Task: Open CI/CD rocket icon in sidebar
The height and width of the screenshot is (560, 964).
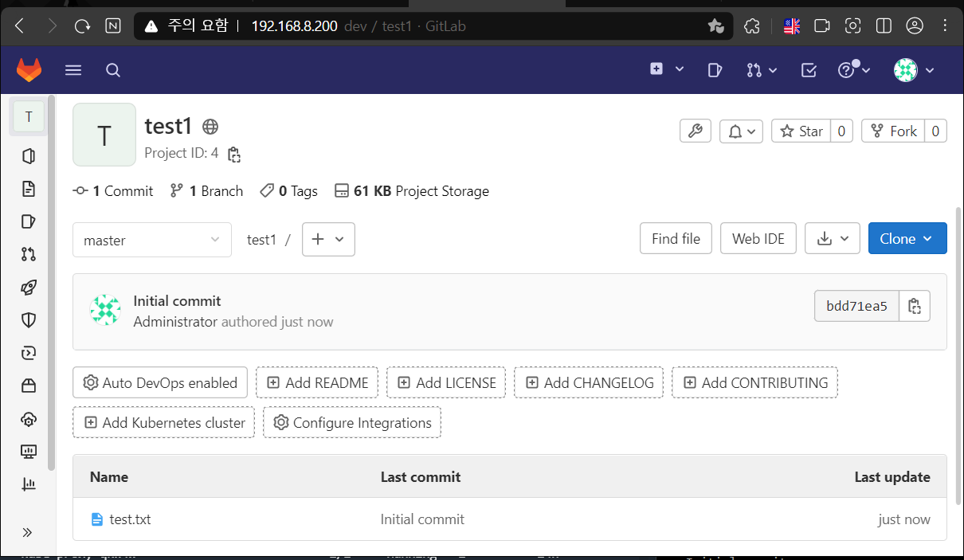Action: pos(29,288)
